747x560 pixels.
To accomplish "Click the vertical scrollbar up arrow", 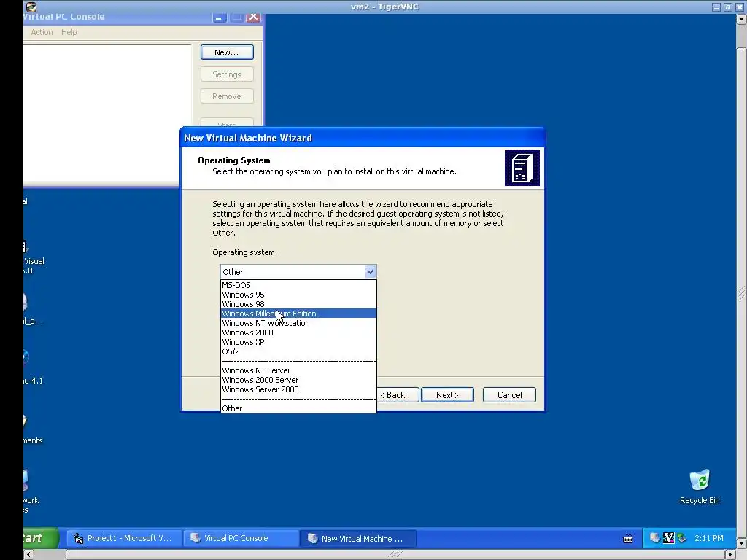I will coord(741,20).
